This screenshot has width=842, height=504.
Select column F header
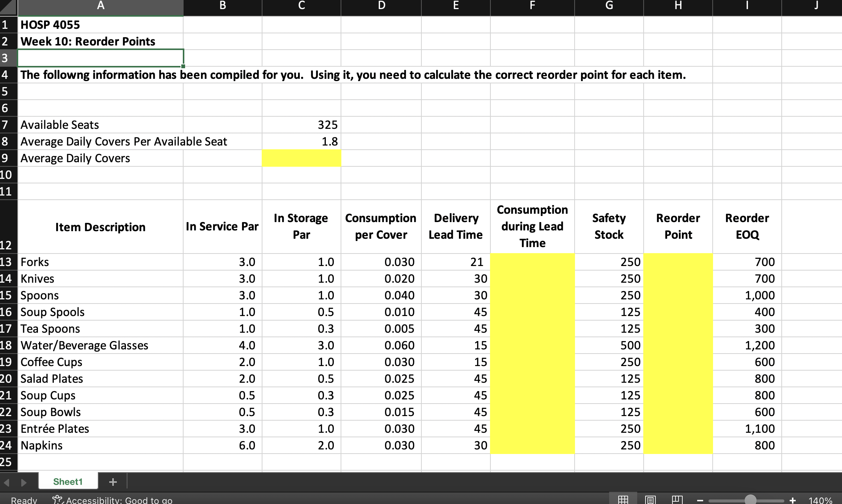point(532,6)
